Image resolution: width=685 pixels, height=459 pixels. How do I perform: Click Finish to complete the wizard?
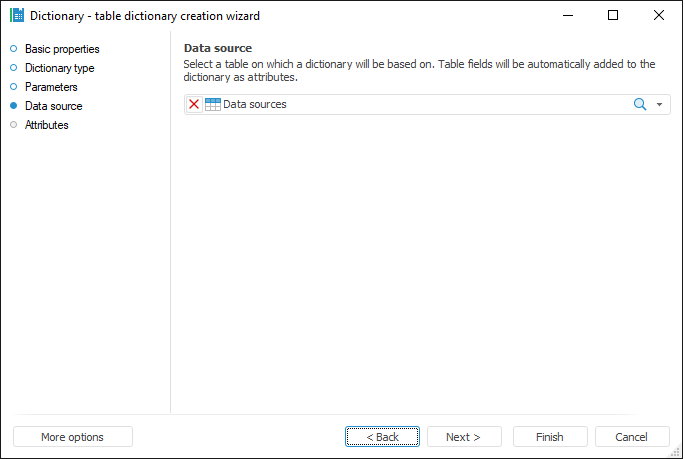coord(549,437)
